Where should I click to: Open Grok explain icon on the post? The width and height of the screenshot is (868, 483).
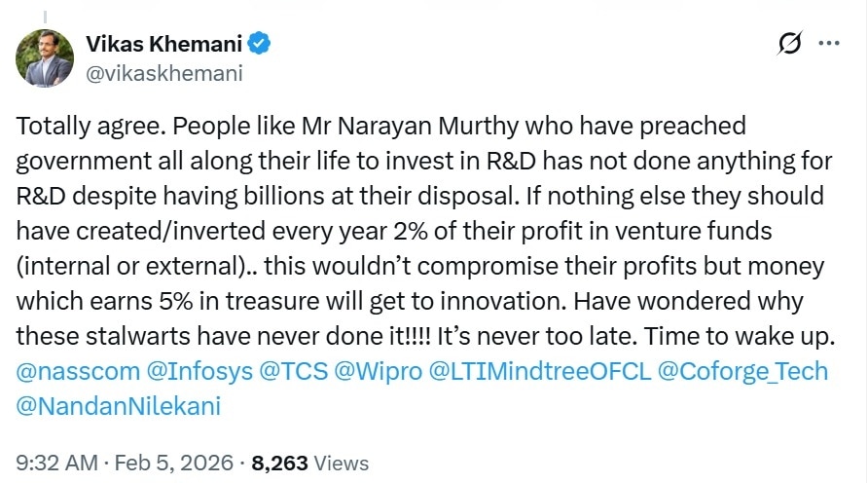790,44
